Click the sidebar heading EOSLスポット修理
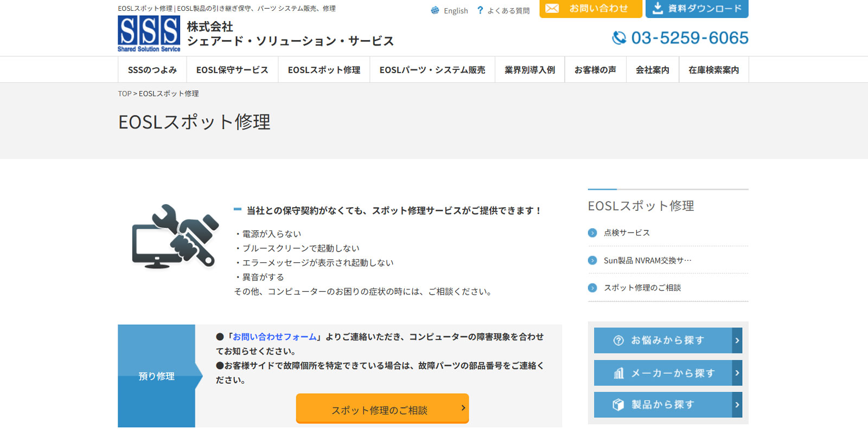This screenshot has width=868, height=432. point(641,206)
